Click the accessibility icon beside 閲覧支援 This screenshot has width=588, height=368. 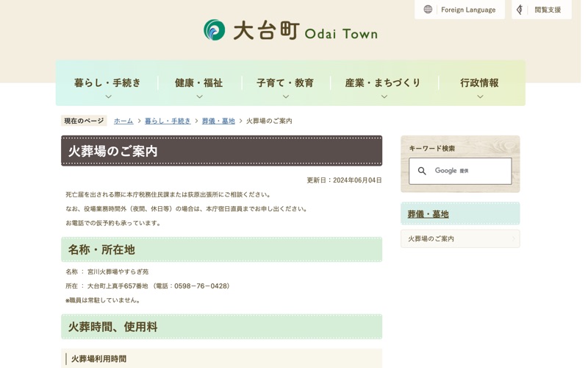click(x=520, y=10)
